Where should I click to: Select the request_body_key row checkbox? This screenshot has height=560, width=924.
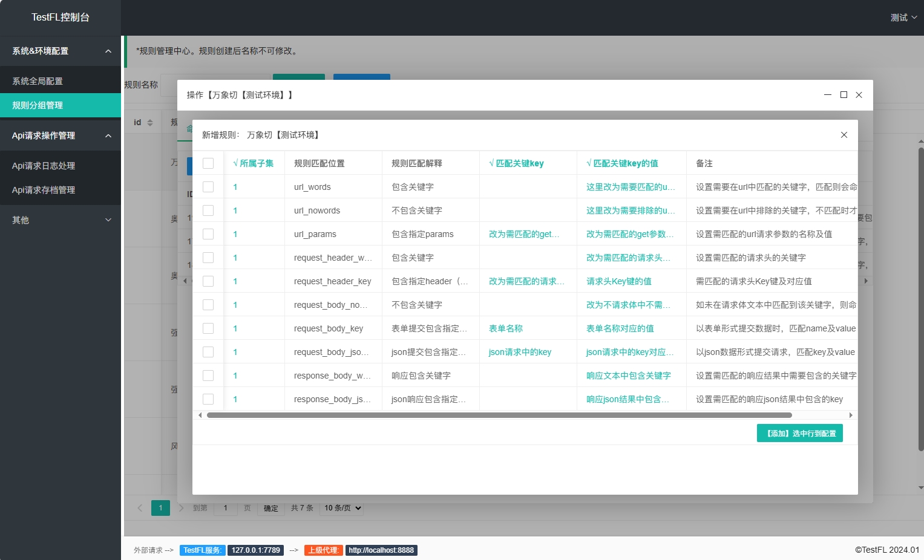pyautogui.click(x=208, y=328)
